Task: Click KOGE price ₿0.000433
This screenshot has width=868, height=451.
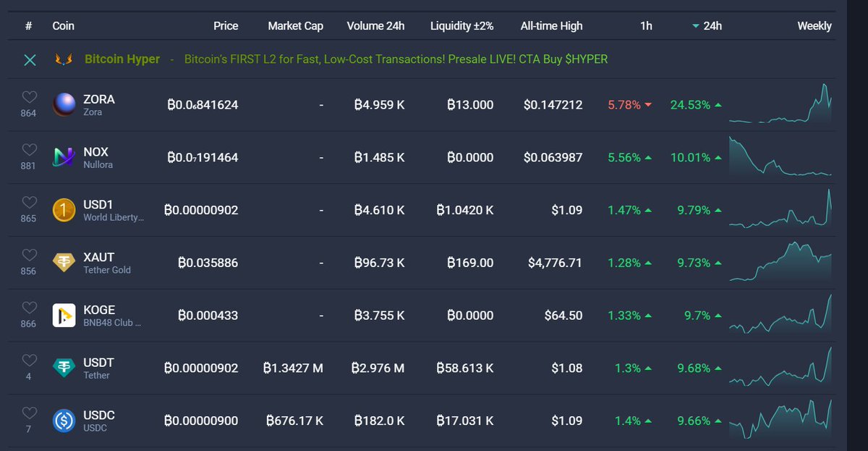Action: tap(208, 316)
